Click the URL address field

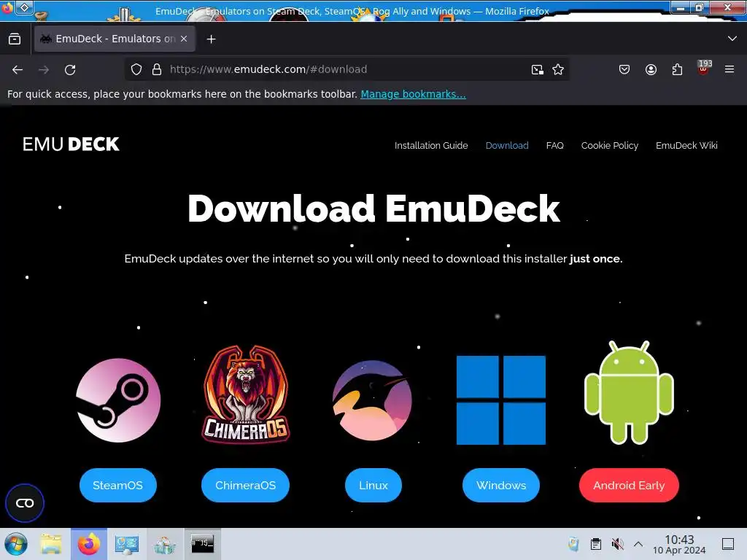coord(348,69)
